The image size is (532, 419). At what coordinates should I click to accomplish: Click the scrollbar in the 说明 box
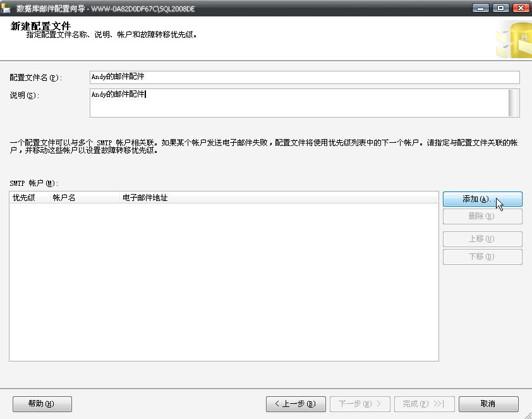[x=514, y=103]
